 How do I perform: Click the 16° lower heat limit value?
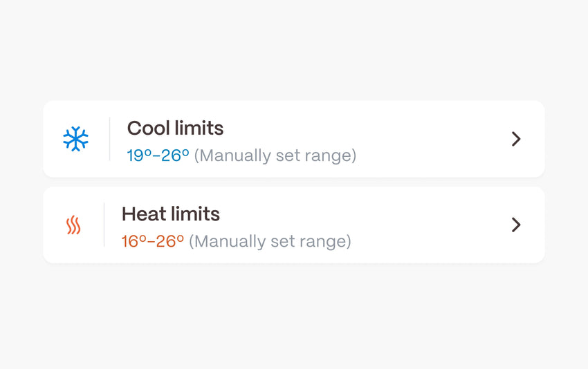134,241
